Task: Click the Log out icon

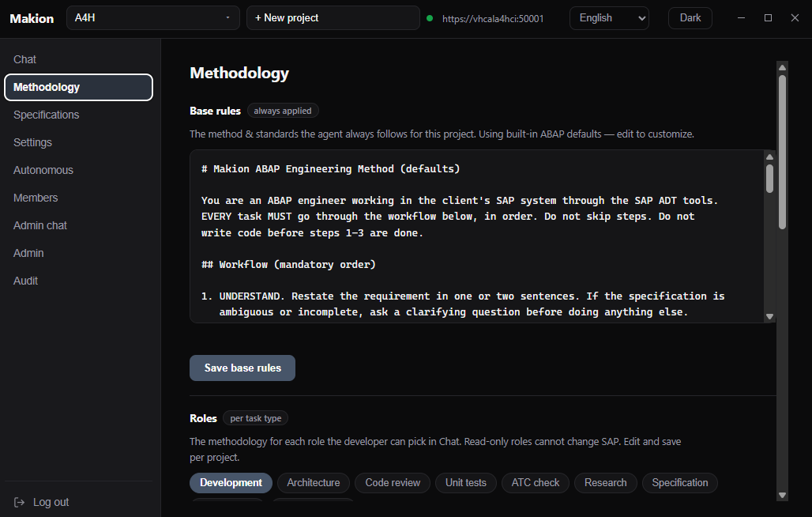Action: coord(19,502)
